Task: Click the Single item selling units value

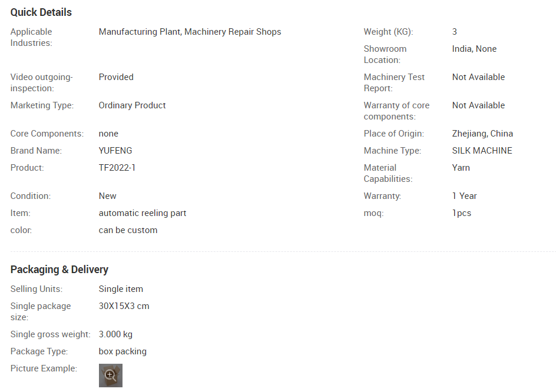Action: tap(121, 289)
